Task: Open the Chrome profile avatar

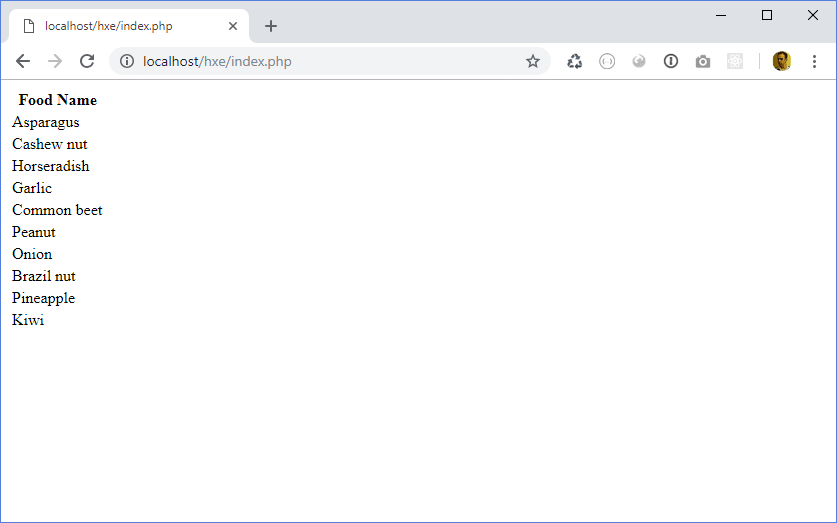Action: [781, 61]
